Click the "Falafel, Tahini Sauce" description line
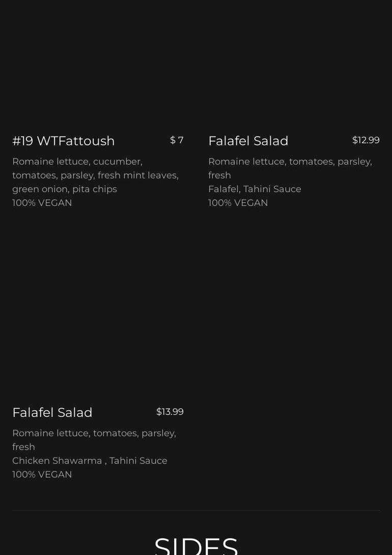Screen dimensions: 392x555 click(x=255, y=189)
